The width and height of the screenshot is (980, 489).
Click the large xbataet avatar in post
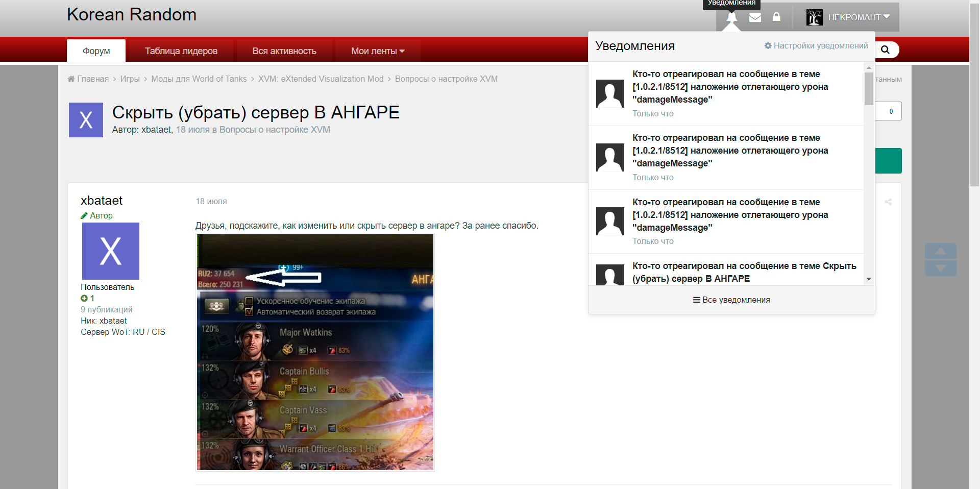111,251
